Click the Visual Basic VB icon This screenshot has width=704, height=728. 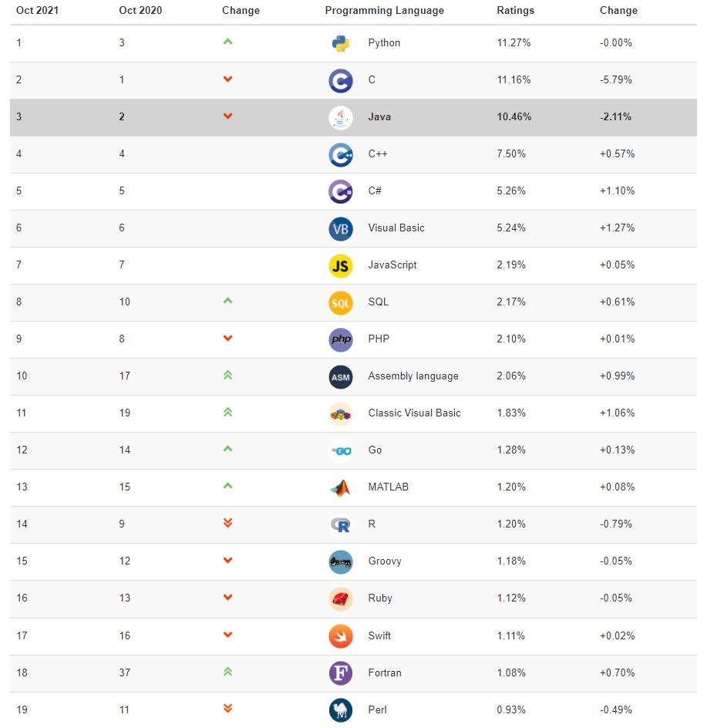341,228
